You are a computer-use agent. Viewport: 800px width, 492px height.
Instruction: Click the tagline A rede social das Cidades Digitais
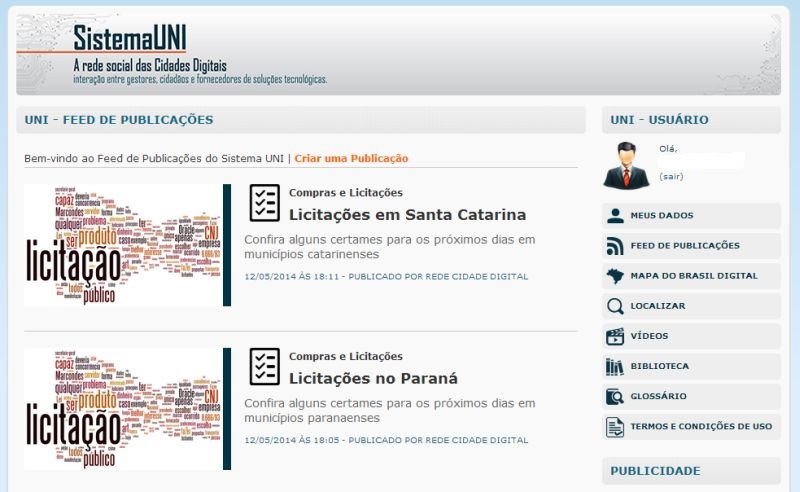[x=150, y=65]
